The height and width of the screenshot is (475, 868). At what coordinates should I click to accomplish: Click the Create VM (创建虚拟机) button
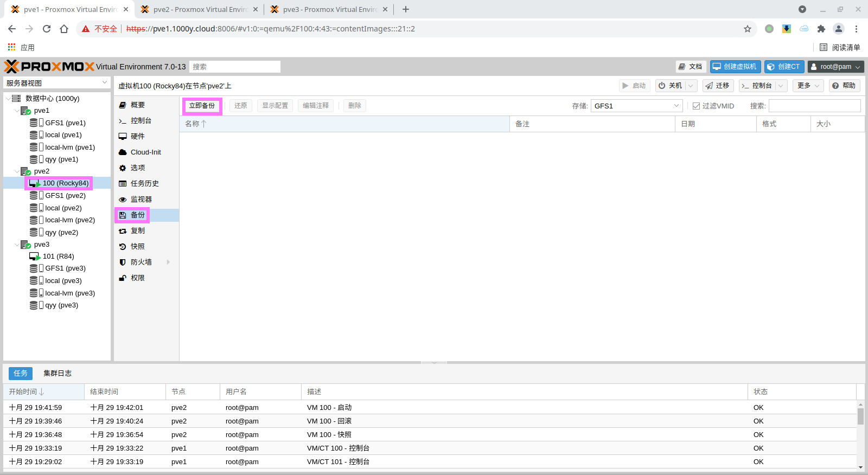(735, 67)
